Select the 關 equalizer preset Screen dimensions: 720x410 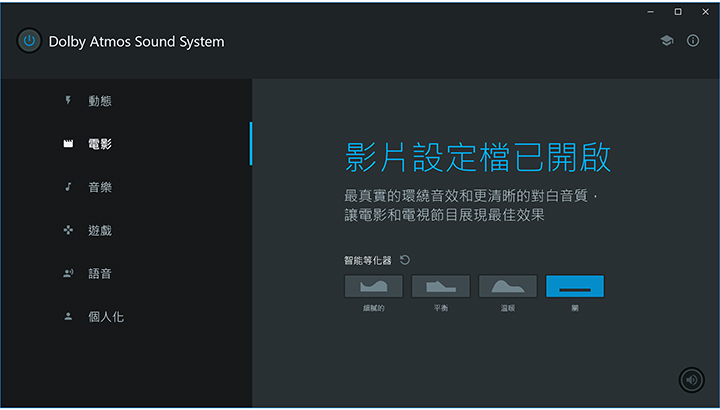pyautogui.click(x=575, y=286)
